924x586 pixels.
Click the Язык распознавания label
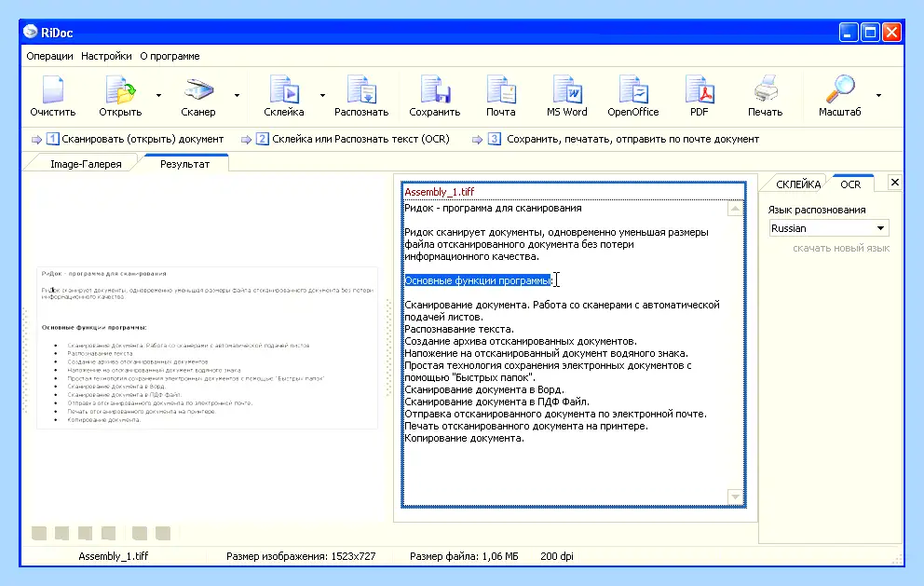point(817,210)
